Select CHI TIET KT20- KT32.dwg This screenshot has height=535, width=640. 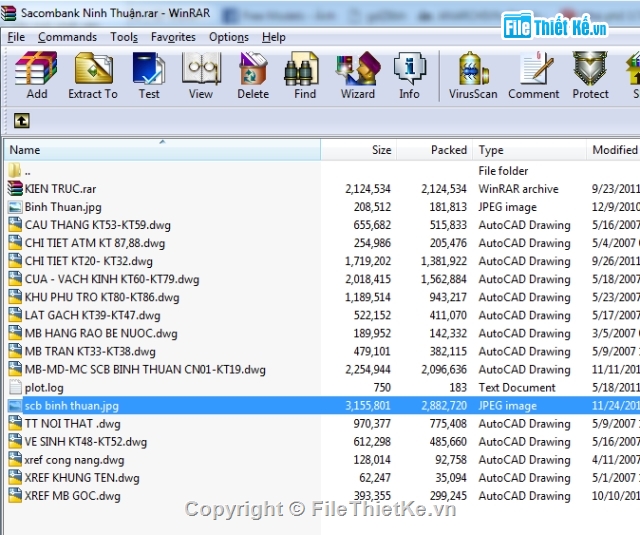tap(89, 261)
